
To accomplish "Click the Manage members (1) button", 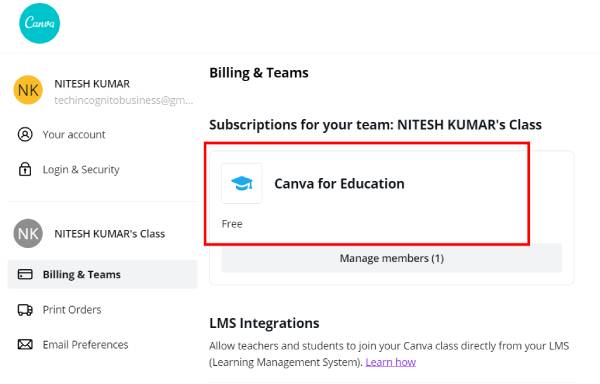I will coord(391,258).
